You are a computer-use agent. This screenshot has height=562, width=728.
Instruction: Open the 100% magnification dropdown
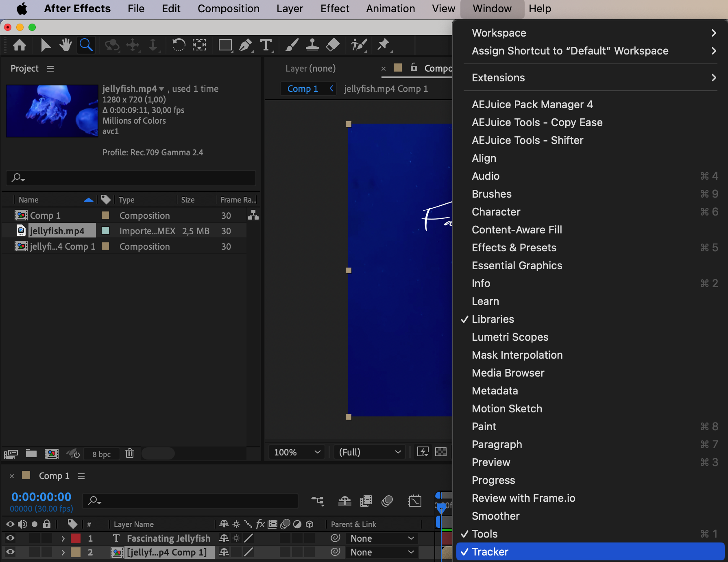[296, 452]
